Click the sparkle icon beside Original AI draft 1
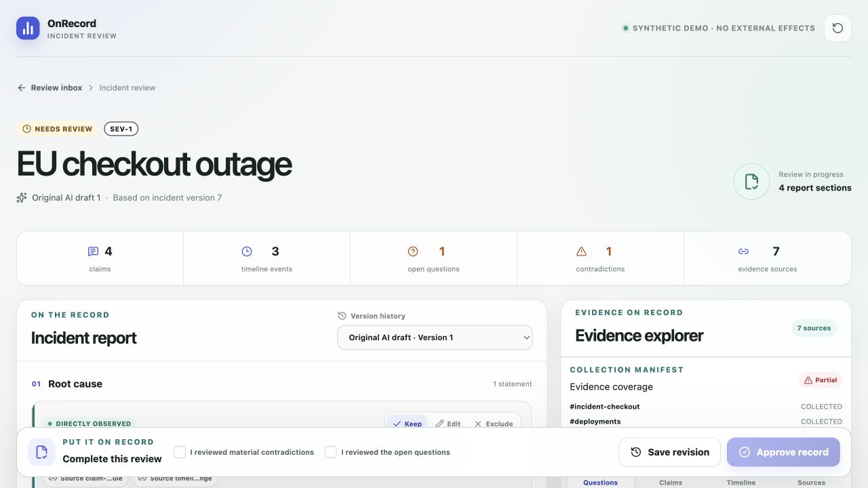The width and height of the screenshot is (868, 488). pos(22,198)
